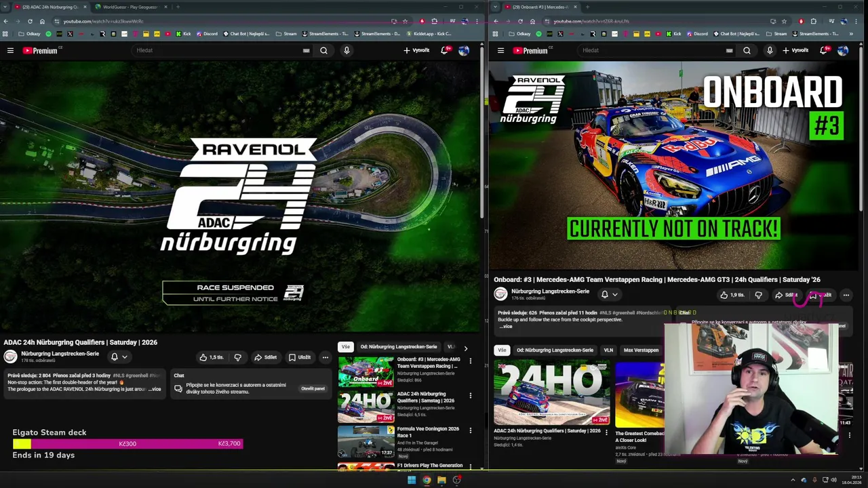Select 'Max Verstappen' chip in right window
Viewport: 868px width, 488px height.
tap(641, 350)
